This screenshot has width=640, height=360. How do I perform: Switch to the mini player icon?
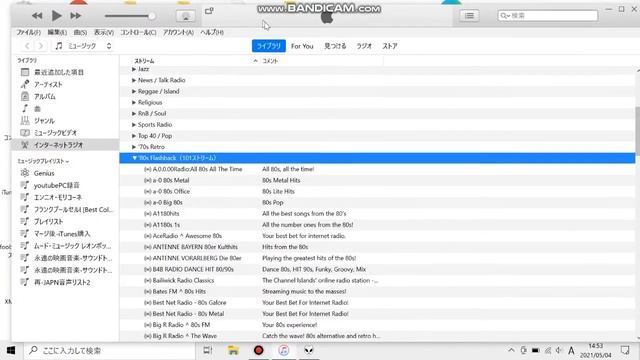click(209, 11)
